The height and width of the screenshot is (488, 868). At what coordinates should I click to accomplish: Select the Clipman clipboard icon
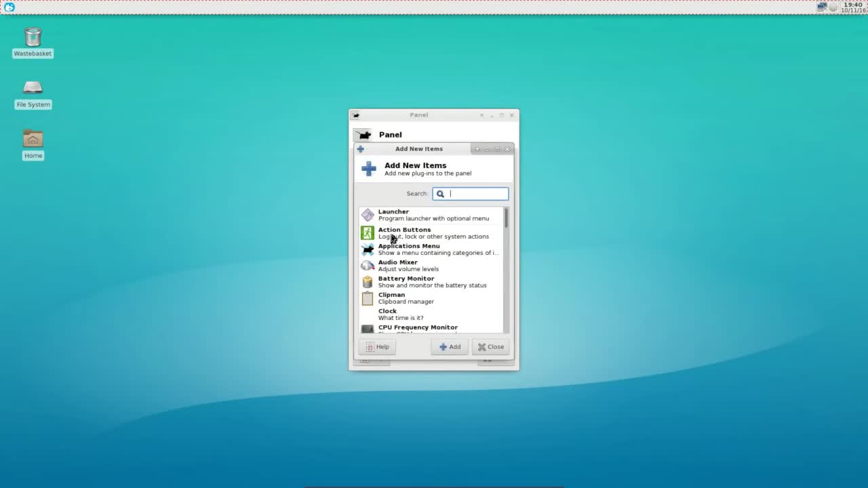(x=367, y=298)
